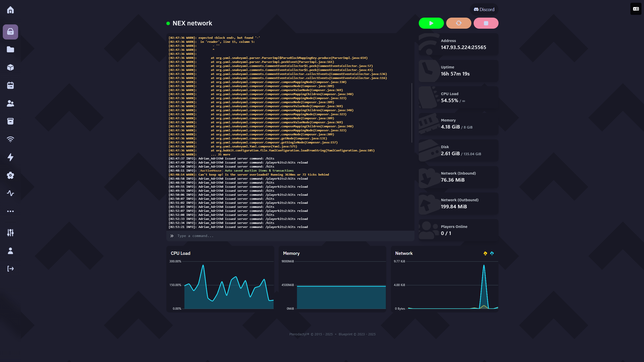Open the file manager folder icon

click(x=10, y=49)
